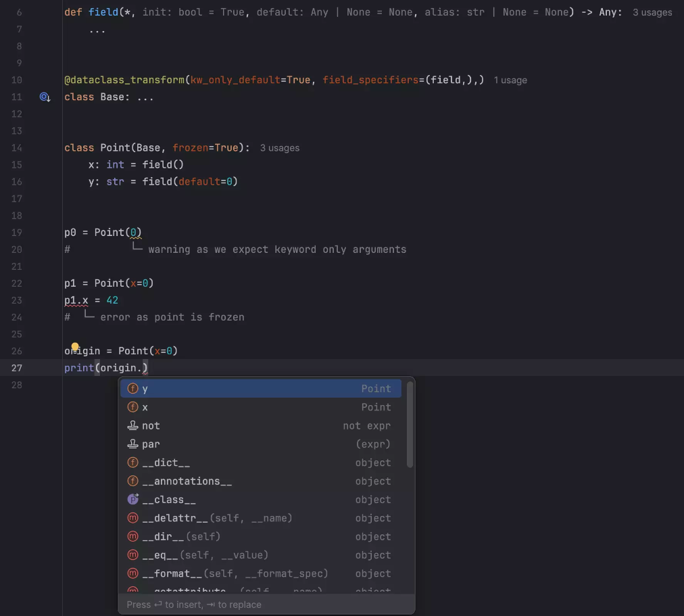Click line number 19 in the gutter
Image resolution: width=684 pixels, height=616 pixels.
pyautogui.click(x=17, y=233)
